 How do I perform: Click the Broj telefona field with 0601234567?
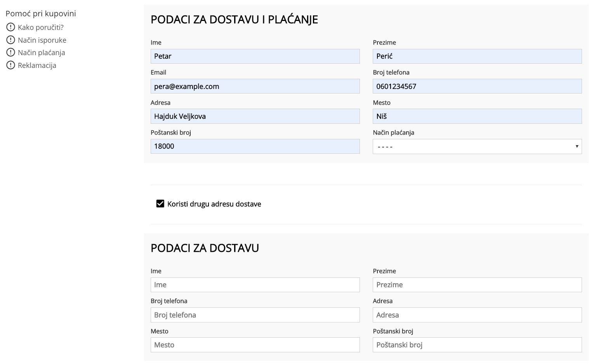(x=477, y=86)
